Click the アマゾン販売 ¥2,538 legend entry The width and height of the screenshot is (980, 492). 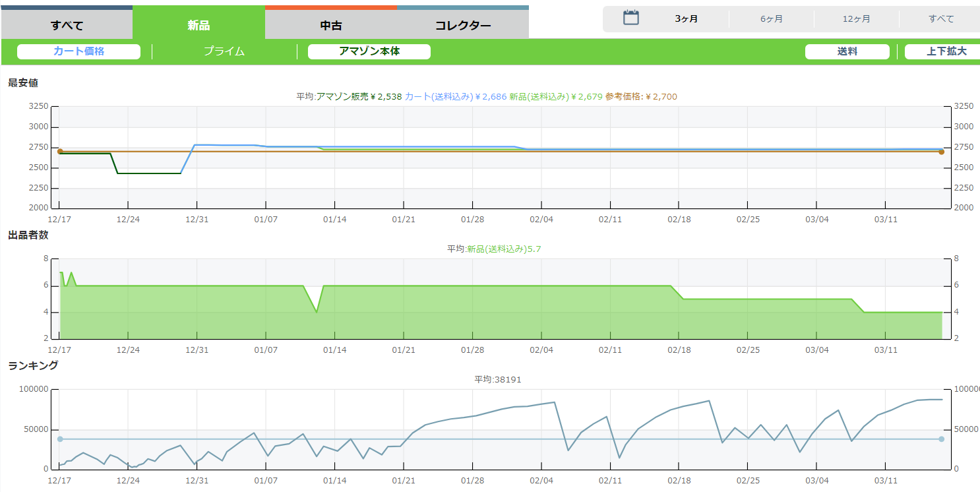pyautogui.click(x=359, y=97)
